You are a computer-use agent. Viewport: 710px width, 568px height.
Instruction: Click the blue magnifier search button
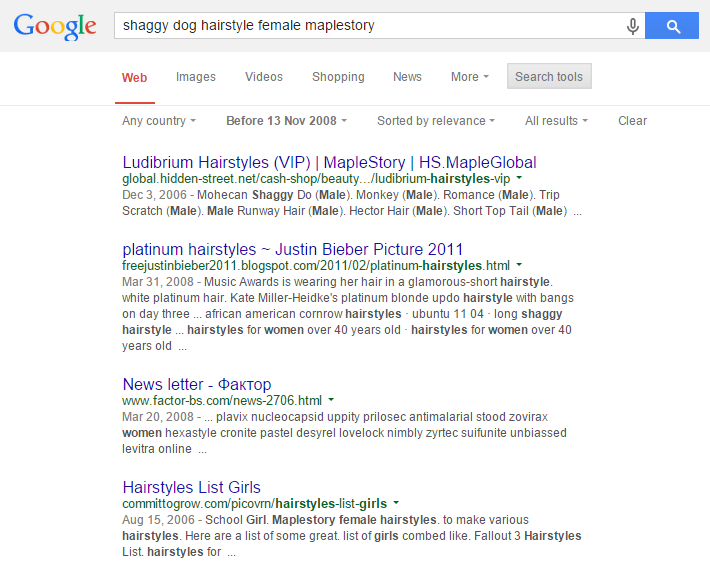pos(672,26)
